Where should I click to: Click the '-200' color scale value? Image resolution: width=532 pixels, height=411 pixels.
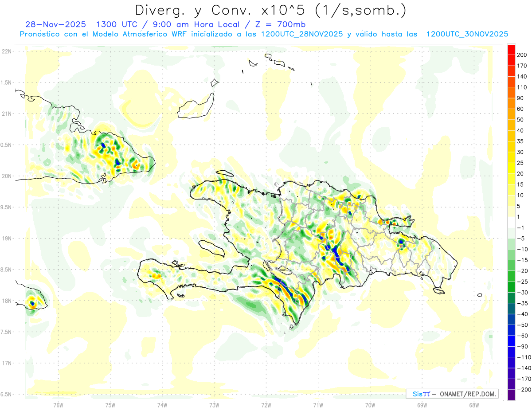pyautogui.click(x=524, y=390)
